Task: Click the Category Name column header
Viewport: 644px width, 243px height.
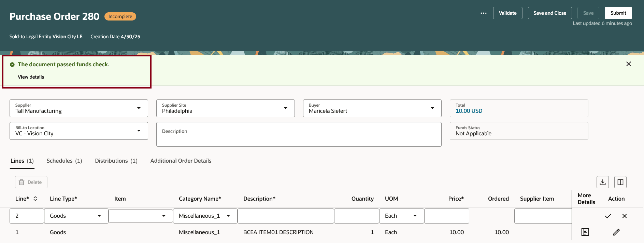Action: coord(200,199)
